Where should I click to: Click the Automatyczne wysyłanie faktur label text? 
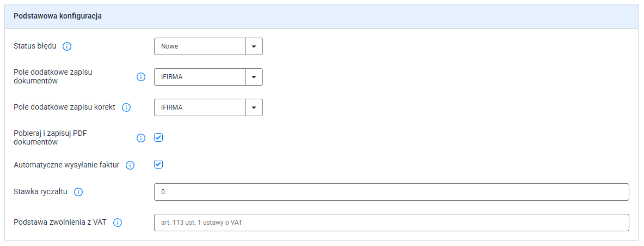click(66, 165)
